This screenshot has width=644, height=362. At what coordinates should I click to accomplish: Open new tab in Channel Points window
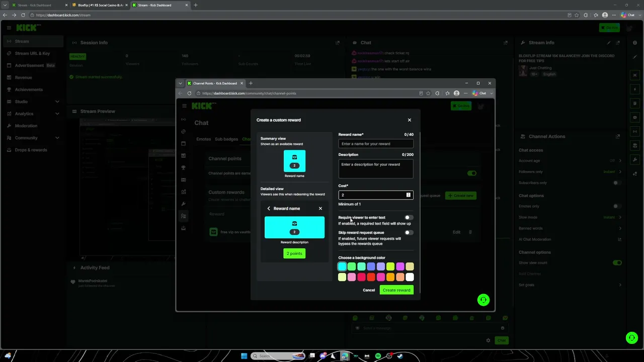click(251, 83)
